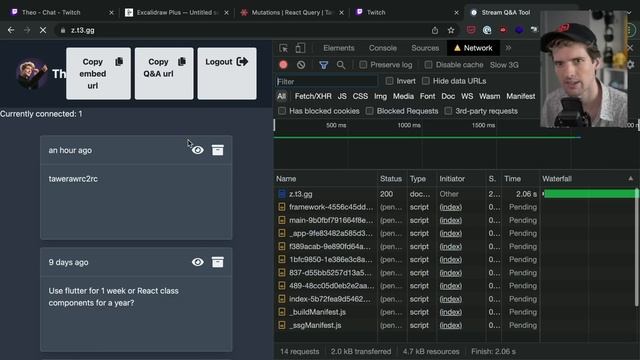The height and width of the screenshot is (360, 640).
Task: Filter requests by Doc type
Action: point(448,96)
